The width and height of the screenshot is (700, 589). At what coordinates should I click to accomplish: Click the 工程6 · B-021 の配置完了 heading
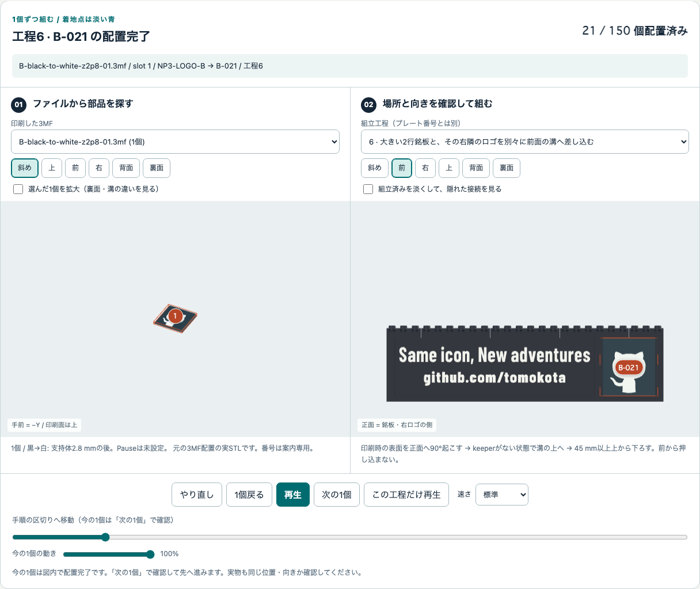[x=81, y=36]
